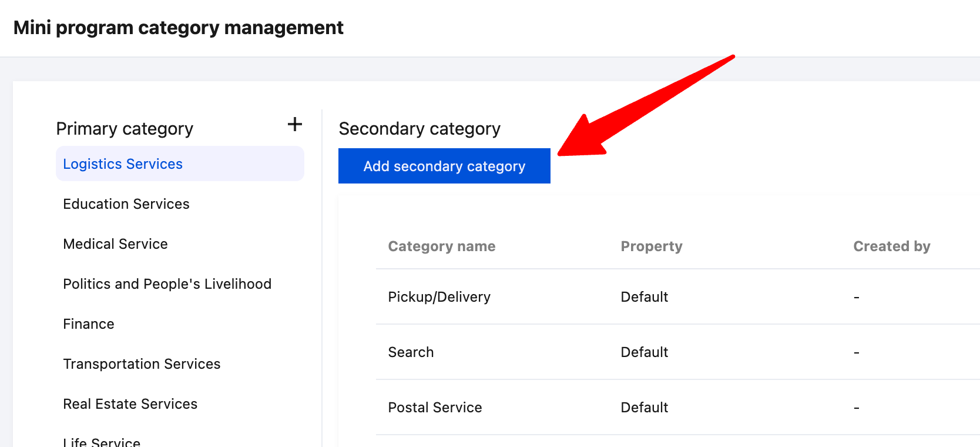Click the Pickup/Delivery category row

439,297
